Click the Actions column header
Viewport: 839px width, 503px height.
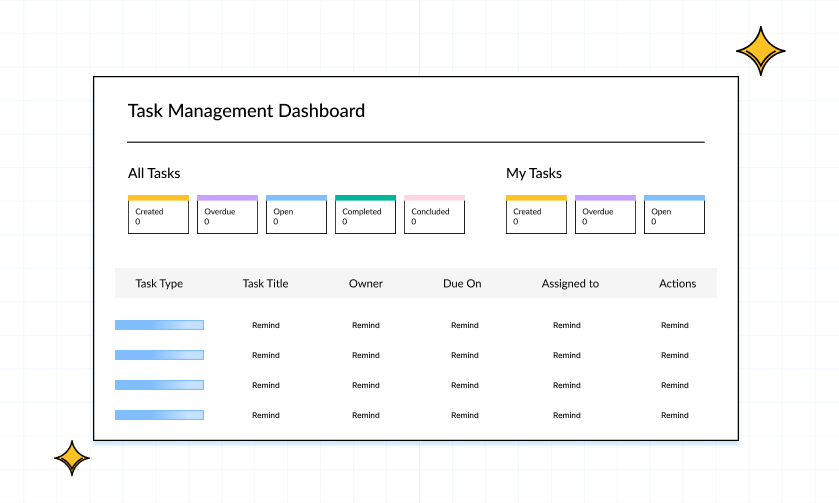tap(677, 284)
